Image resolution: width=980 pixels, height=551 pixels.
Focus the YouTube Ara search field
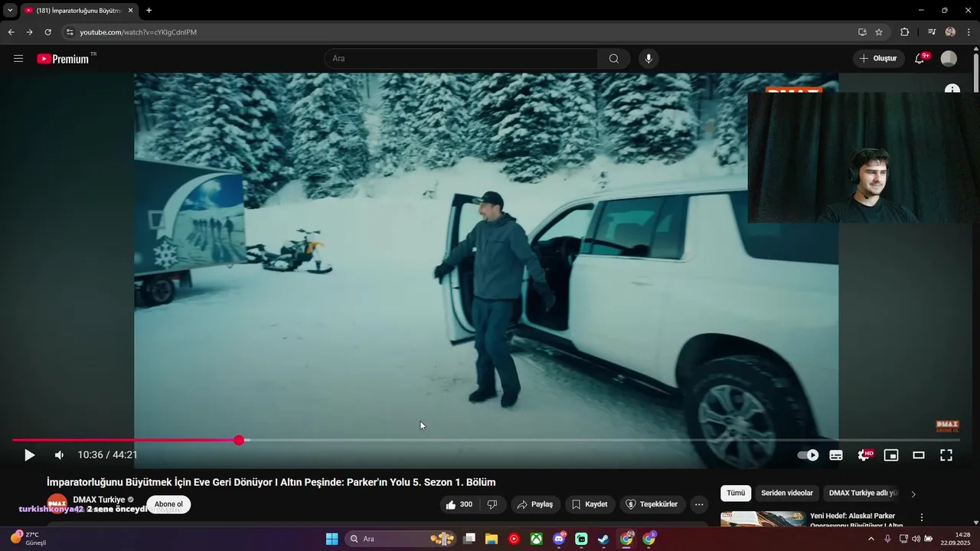(461, 59)
